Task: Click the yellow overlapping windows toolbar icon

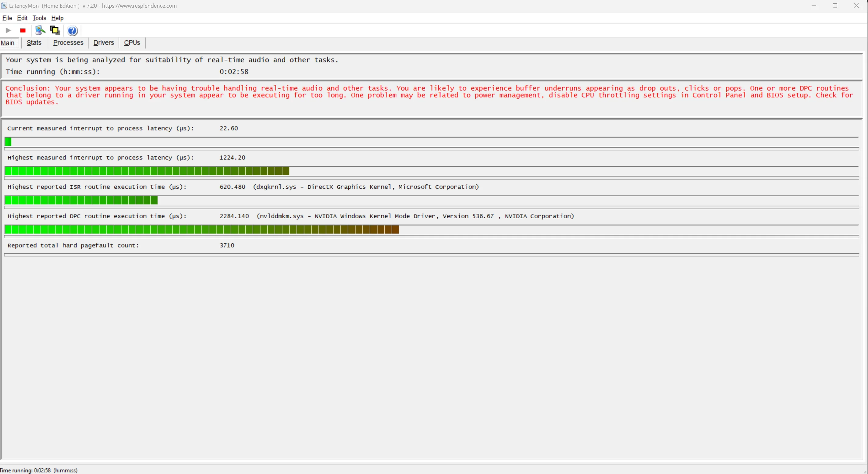Action: point(55,30)
